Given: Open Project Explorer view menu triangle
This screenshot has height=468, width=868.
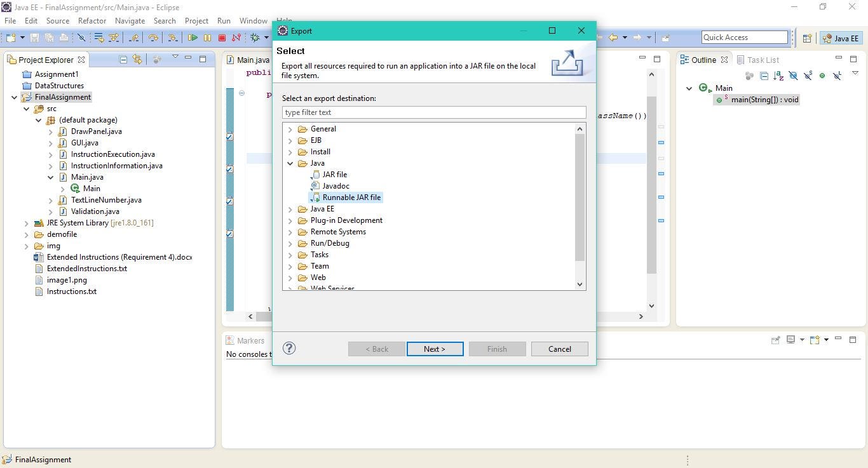Looking at the screenshot, I should [175, 57].
